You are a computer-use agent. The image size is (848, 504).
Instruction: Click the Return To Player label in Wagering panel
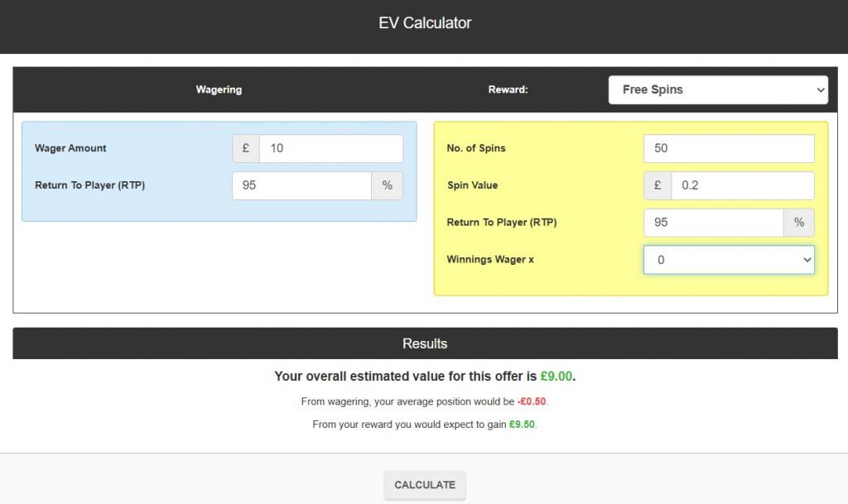pos(89,185)
